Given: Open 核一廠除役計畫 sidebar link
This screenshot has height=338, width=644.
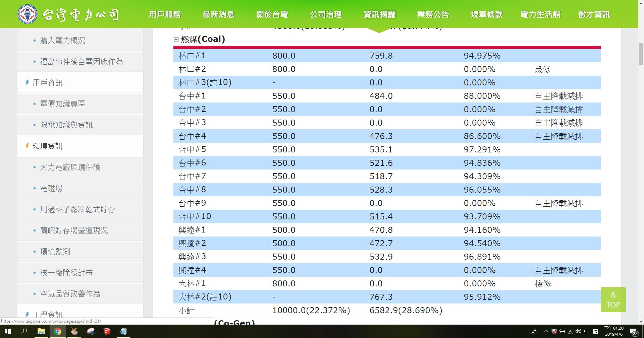Looking at the screenshot, I should point(66,273).
